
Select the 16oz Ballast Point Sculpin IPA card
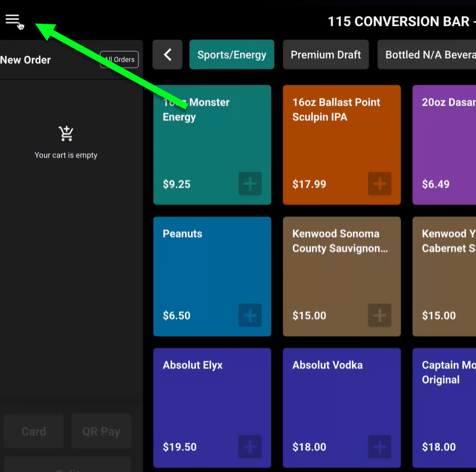tap(342, 145)
